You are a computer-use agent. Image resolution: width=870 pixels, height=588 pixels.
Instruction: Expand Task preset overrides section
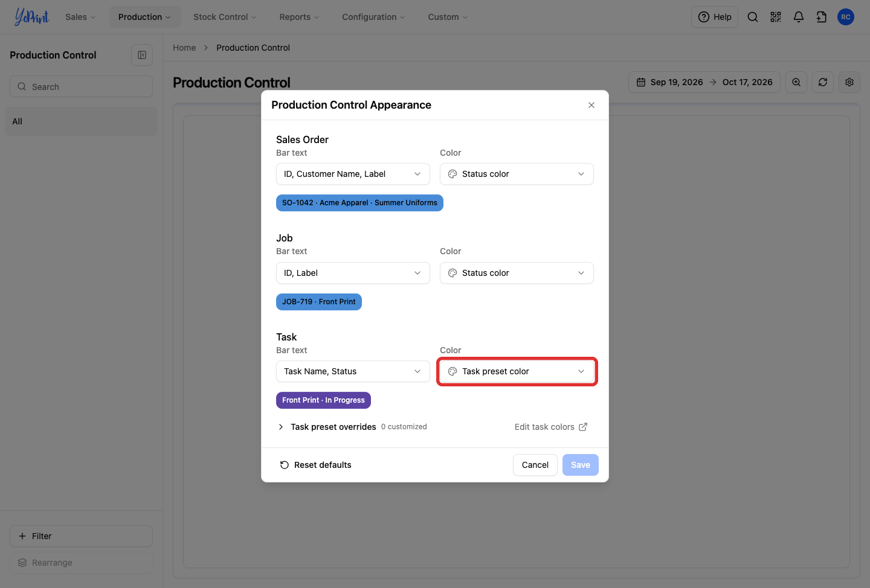click(x=327, y=427)
